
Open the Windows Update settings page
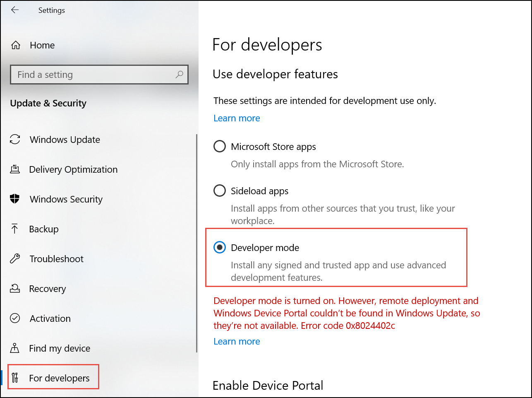tap(65, 140)
